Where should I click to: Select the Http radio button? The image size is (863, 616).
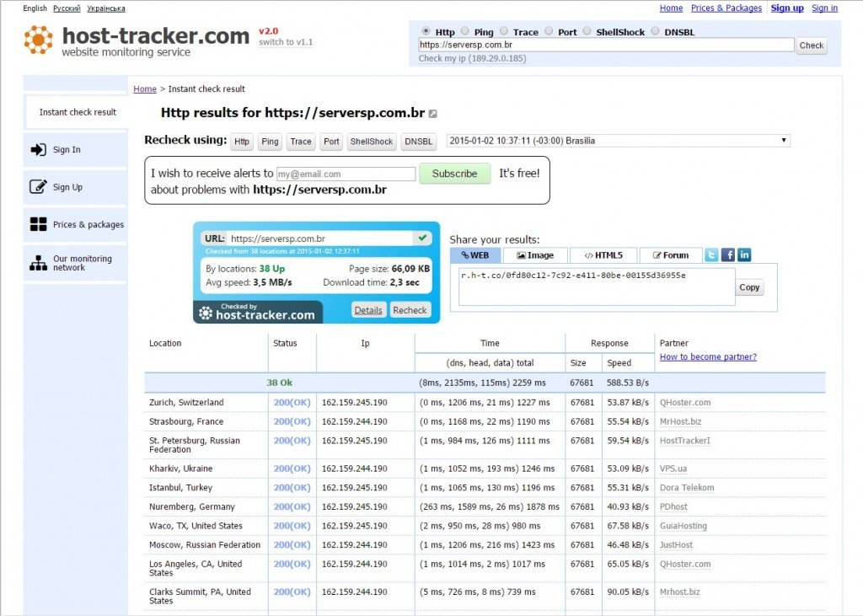point(426,31)
